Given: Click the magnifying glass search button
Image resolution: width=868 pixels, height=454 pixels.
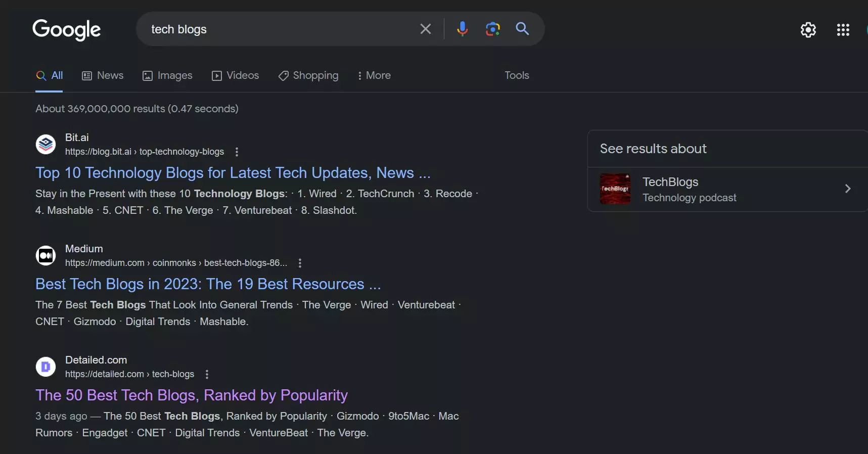Looking at the screenshot, I should click(522, 29).
